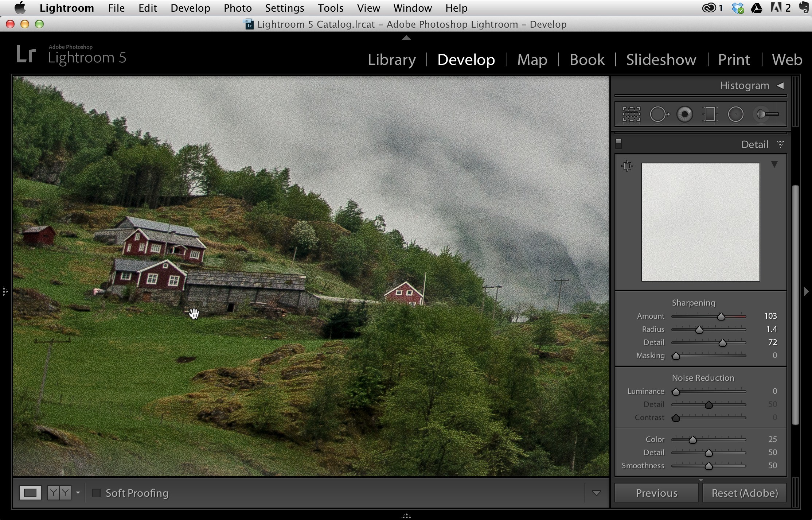Screen dimensions: 812x520
Task: Choose the Graduated Filter tool
Action: coord(710,115)
